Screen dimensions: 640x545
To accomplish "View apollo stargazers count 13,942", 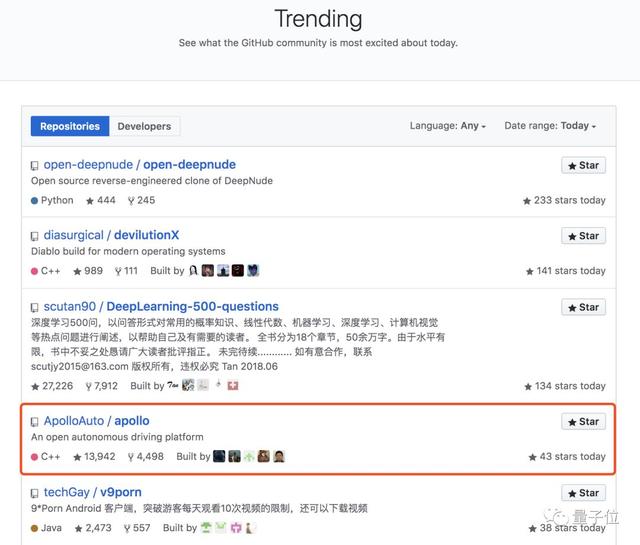I will tap(94, 457).
